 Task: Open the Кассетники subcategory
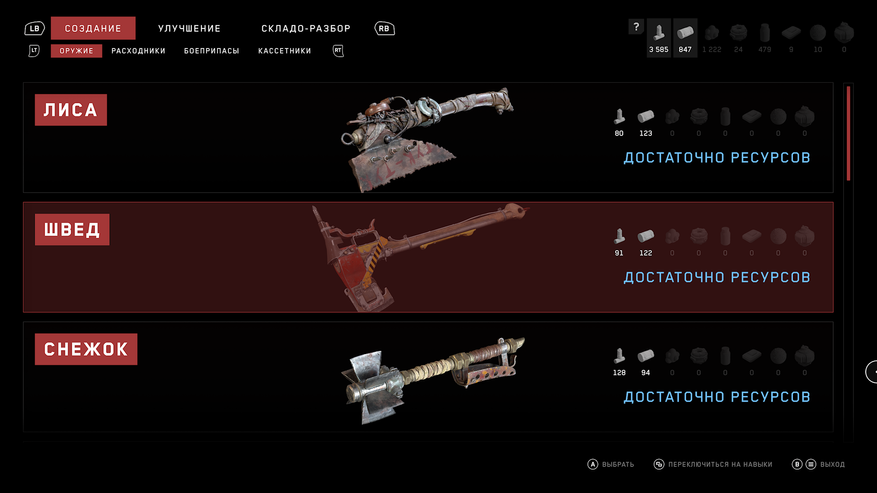coord(284,51)
